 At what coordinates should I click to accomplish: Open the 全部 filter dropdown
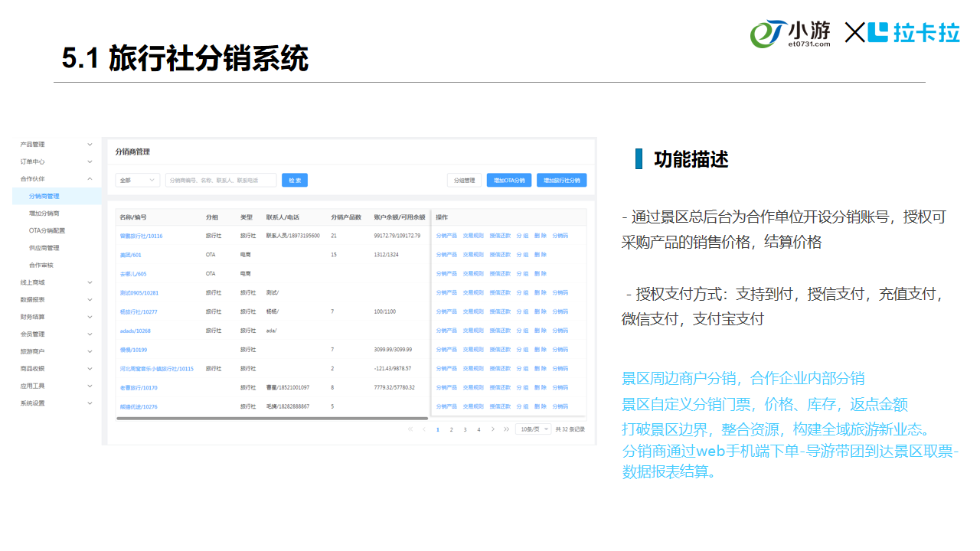pos(137,181)
